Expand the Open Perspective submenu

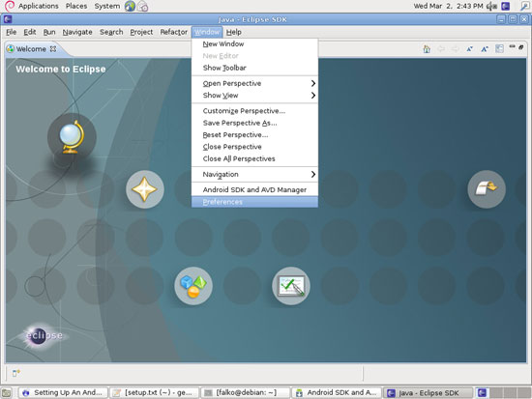point(254,83)
